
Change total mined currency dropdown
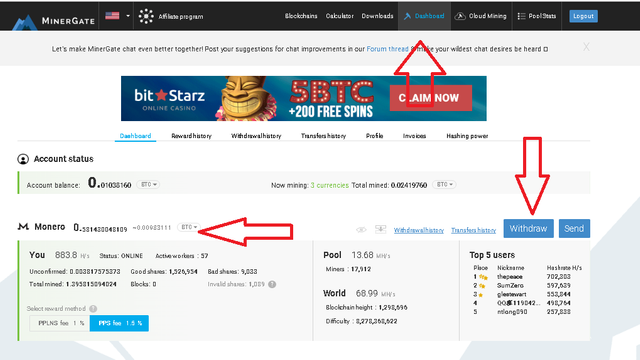tap(444, 184)
